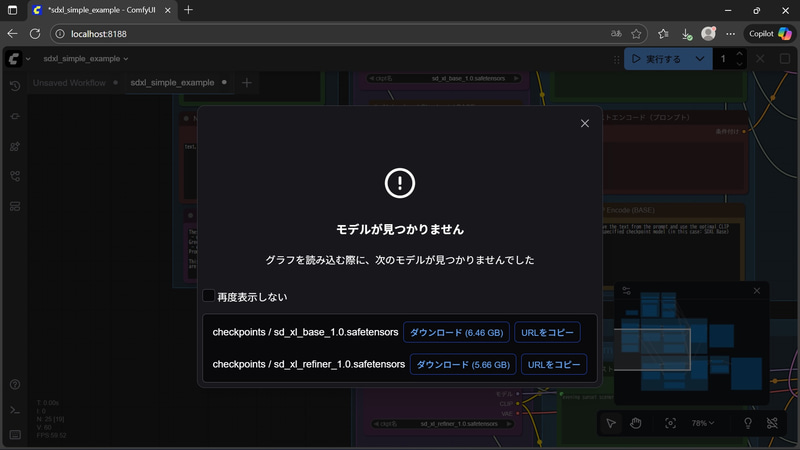This screenshot has height=450, width=800.
Task: Toggle the console terminal panel icon
Action: pyautogui.click(x=15, y=410)
